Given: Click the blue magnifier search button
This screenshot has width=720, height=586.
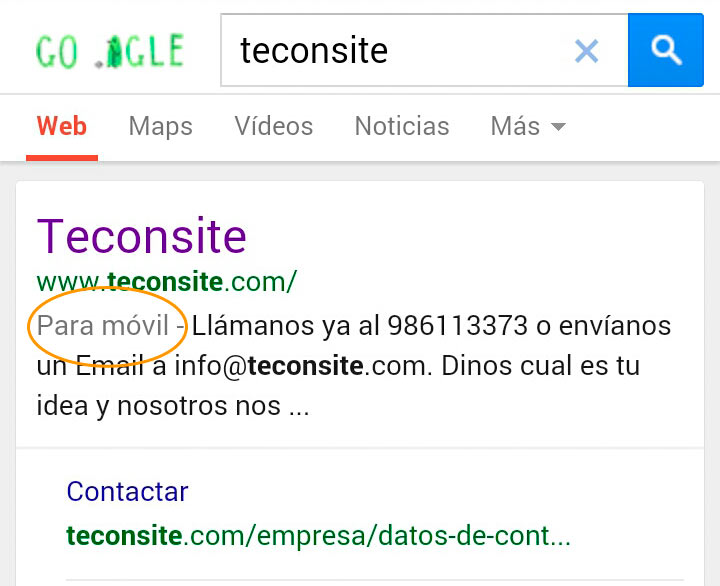Looking at the screenshot, I should tap(665, 50).
